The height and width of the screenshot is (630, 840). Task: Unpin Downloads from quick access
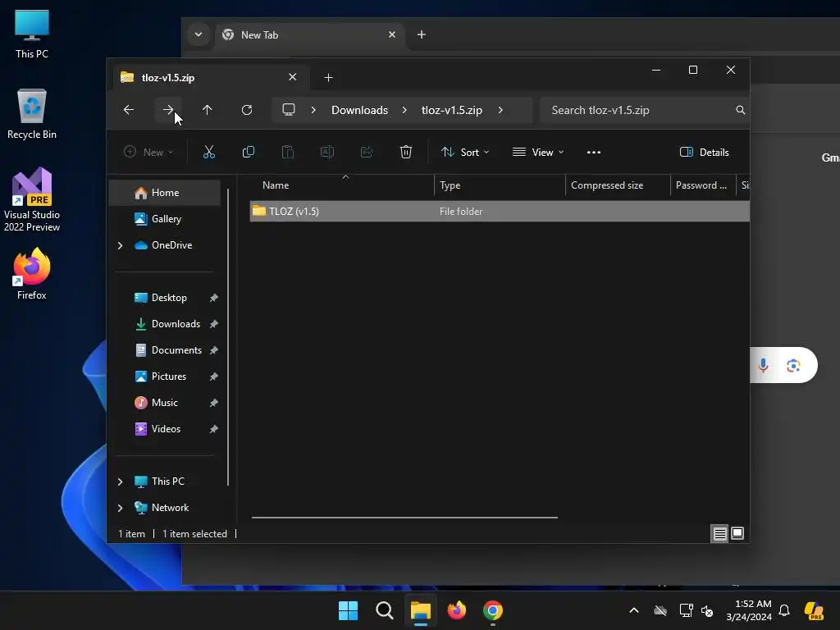[214, 324]
